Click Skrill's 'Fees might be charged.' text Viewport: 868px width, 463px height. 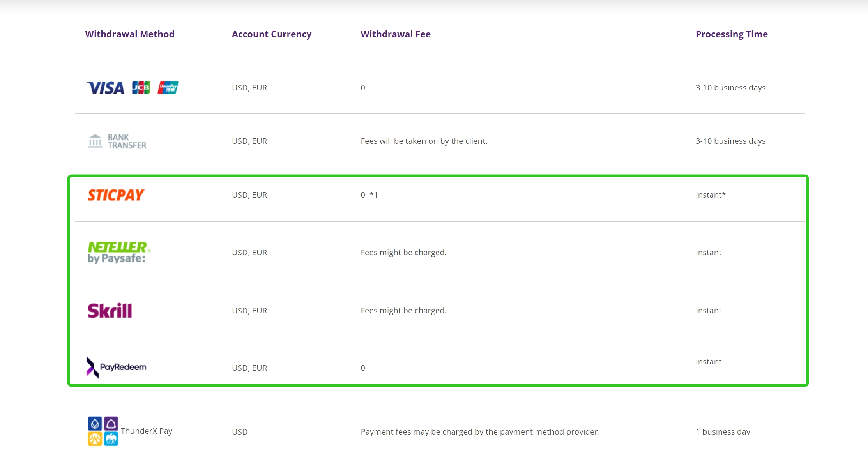pos(404,311)
